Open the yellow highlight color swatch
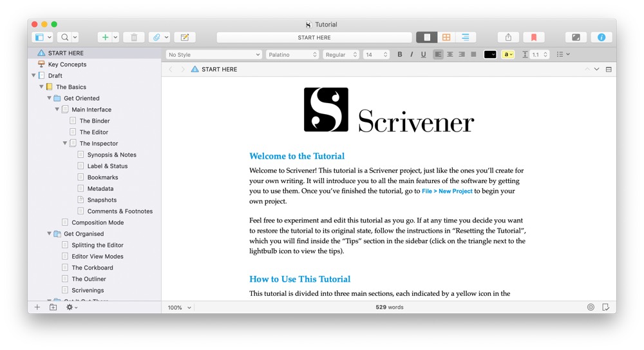 point(507,54)
